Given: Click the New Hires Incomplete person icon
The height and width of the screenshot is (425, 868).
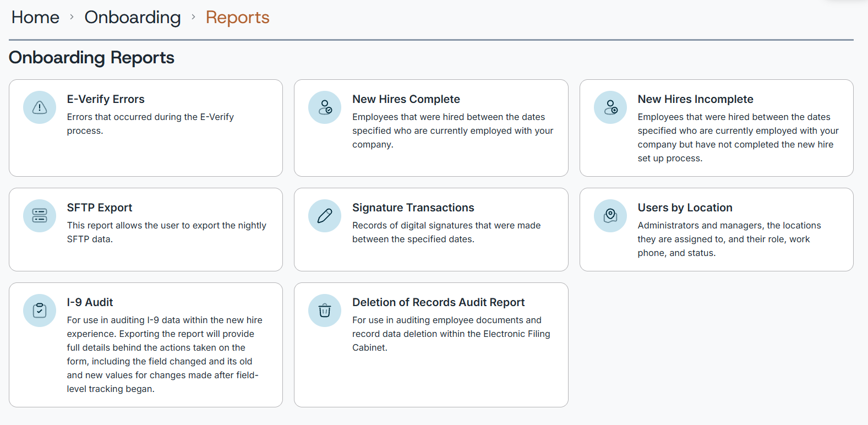Looking at the screenshot, I should [x=610, y=107].
